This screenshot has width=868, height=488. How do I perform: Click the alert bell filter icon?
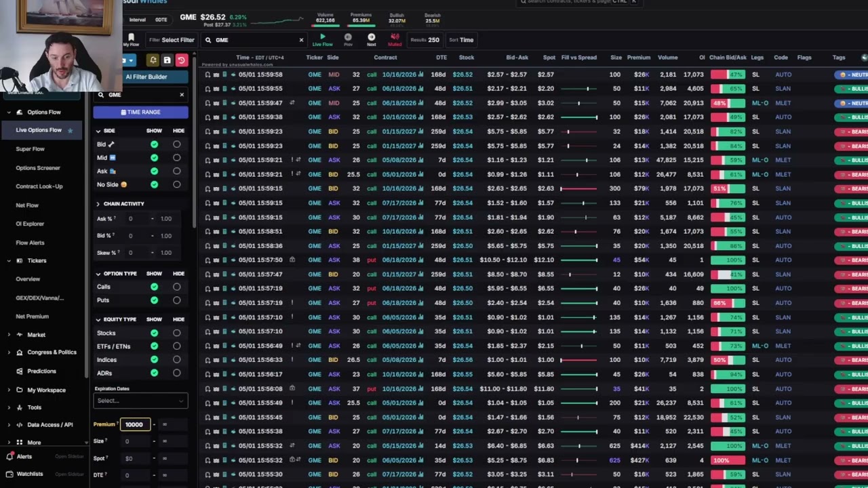point(153,60)
